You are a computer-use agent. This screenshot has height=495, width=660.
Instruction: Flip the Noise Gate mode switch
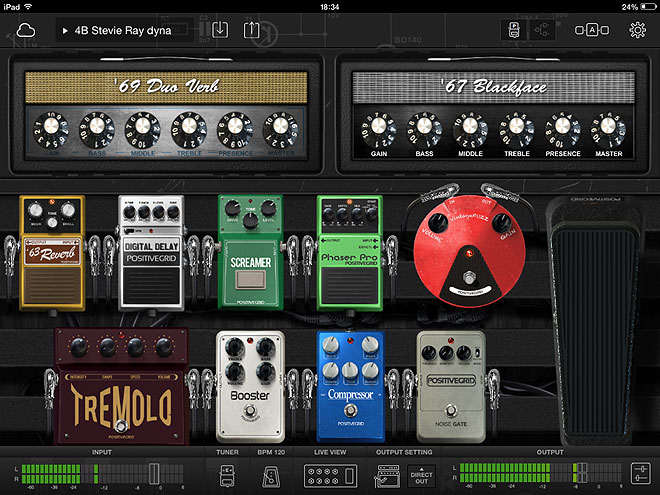pyautogui.click(x=477, y=352)
